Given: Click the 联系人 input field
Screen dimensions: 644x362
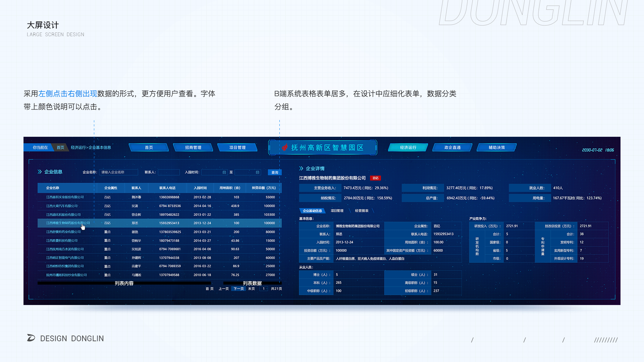Looking at the screenshot, I should coord(169,172).
